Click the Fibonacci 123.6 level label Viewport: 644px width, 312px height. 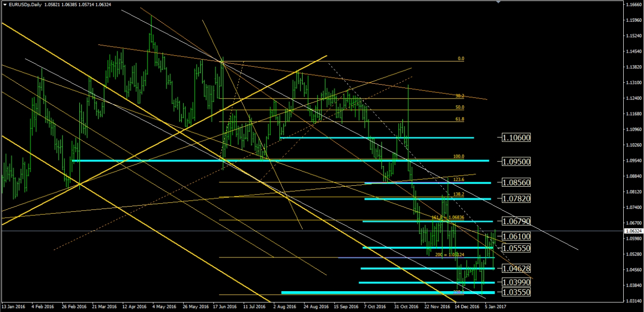459,179
